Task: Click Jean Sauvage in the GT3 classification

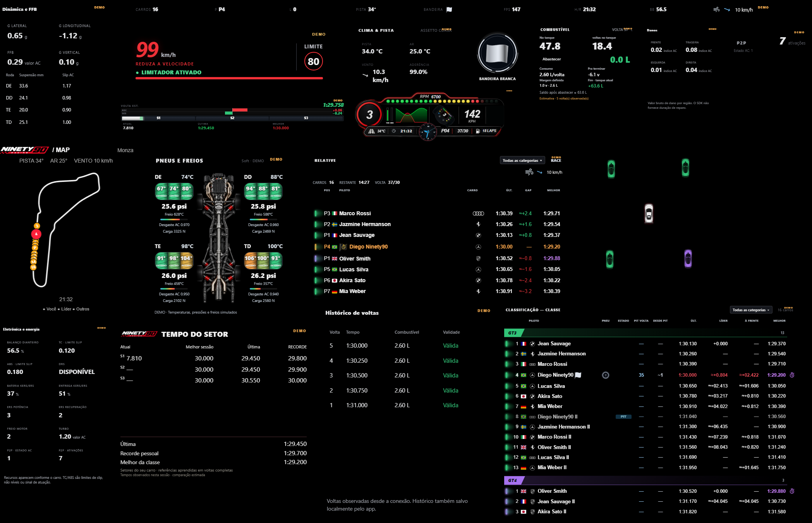Action: pos(554,343)
